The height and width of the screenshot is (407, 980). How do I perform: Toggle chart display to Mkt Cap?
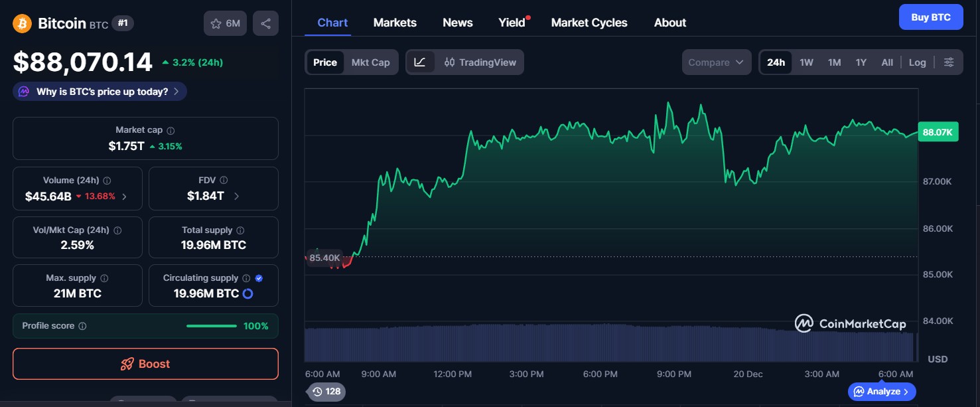point(370,62)
